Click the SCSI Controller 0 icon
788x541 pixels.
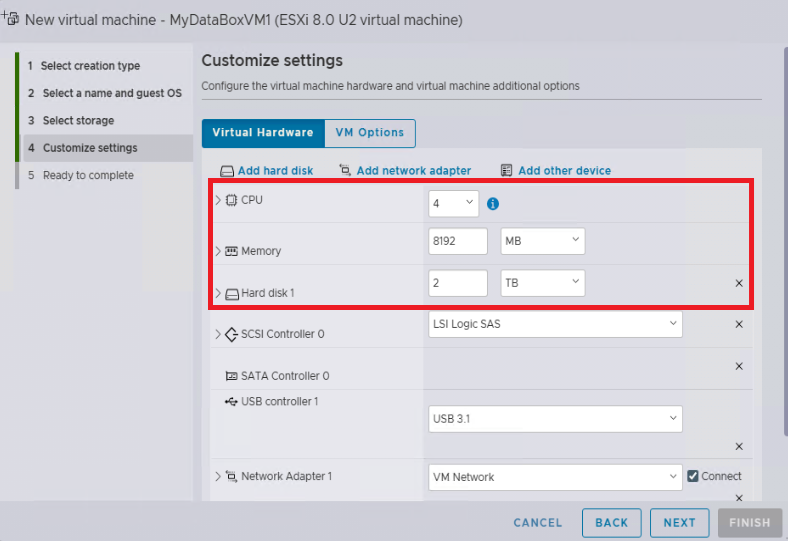[231, 334]
